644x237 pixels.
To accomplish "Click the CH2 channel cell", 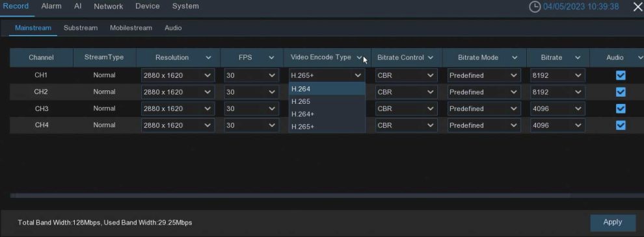I will (41, 92).
